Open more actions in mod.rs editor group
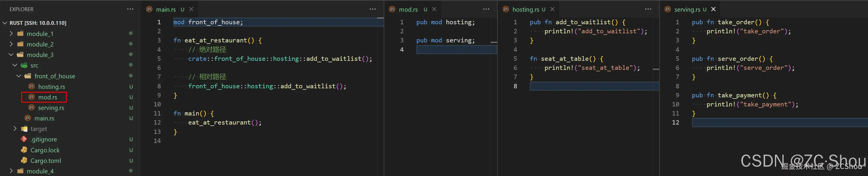This screenshot has height=176, width=868. [x=486, y=9]
